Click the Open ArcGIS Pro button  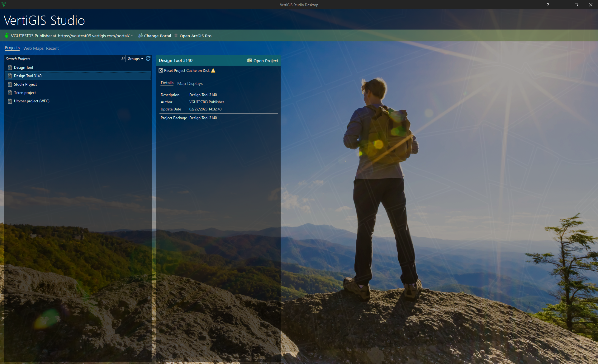[193, 36]
